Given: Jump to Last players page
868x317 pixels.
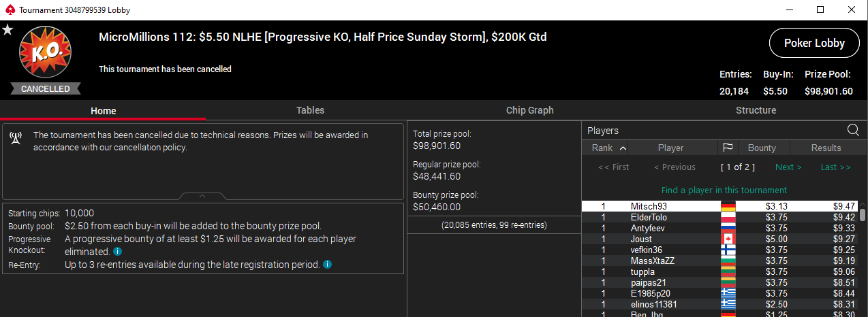Looking at the screenshot, I should [x=835, y=167].
